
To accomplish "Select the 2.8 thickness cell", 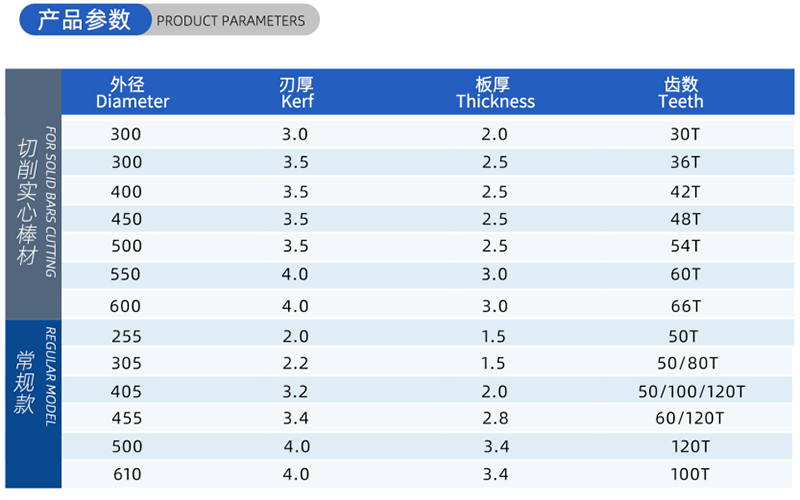I will click(495, 418).
